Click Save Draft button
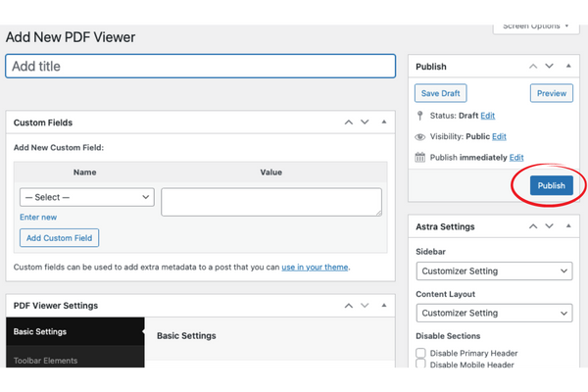 point(441,93)
